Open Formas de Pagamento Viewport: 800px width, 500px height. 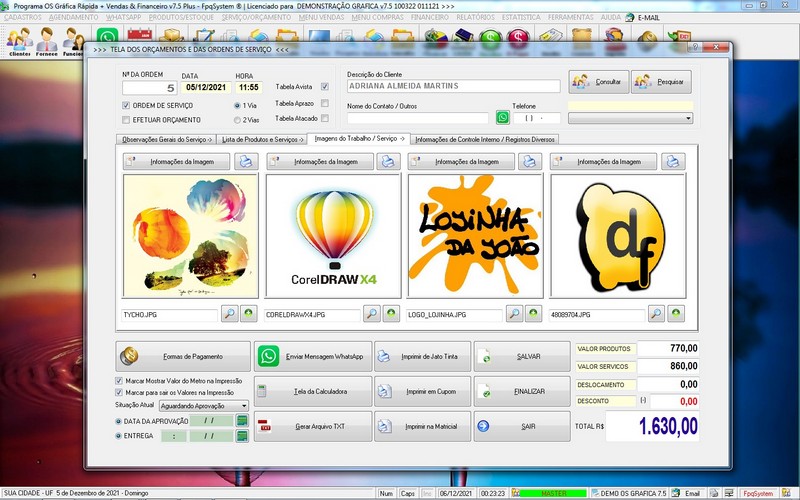183,356
